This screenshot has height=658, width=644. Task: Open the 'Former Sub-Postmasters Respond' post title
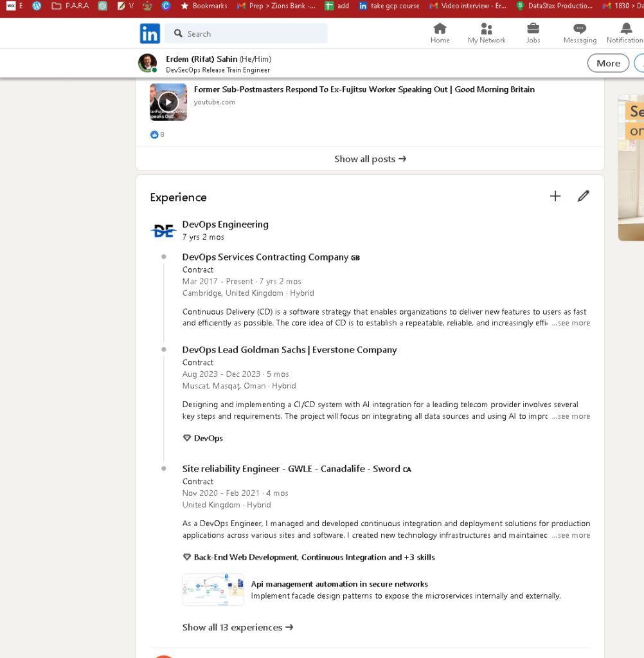(x=364, y=89)
